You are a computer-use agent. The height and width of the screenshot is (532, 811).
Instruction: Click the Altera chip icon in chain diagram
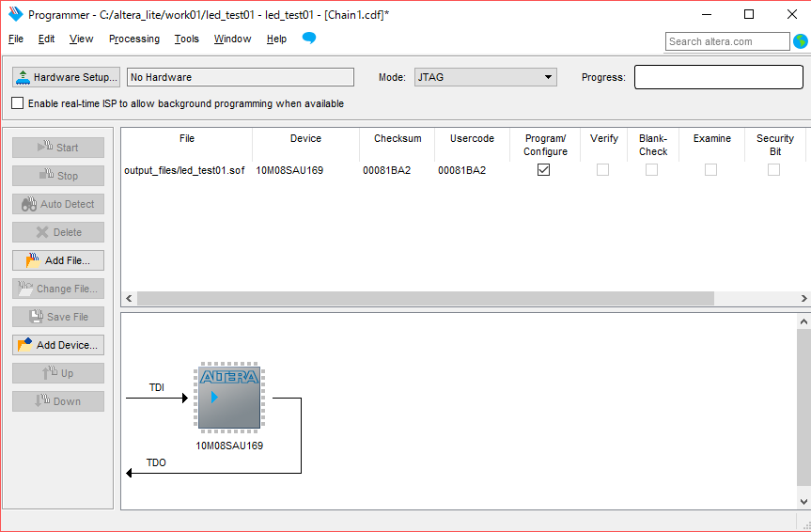[228, 398]
